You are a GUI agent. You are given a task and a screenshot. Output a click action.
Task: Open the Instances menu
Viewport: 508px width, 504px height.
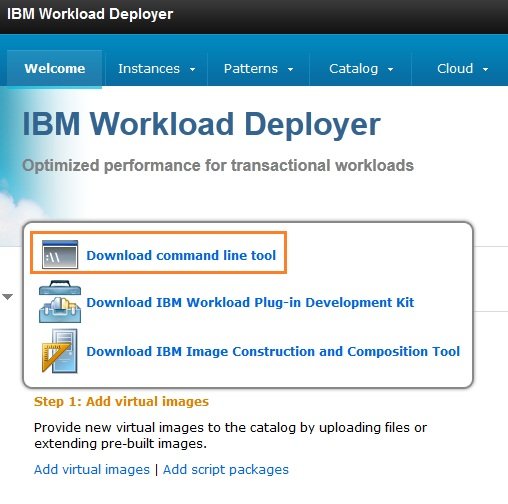click(156, 69)
